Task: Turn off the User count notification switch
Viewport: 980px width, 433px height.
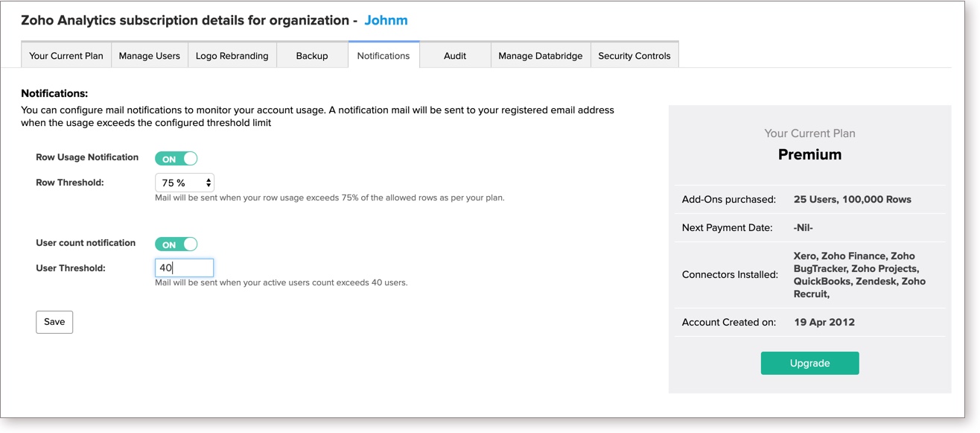Action: coord(176,244)
